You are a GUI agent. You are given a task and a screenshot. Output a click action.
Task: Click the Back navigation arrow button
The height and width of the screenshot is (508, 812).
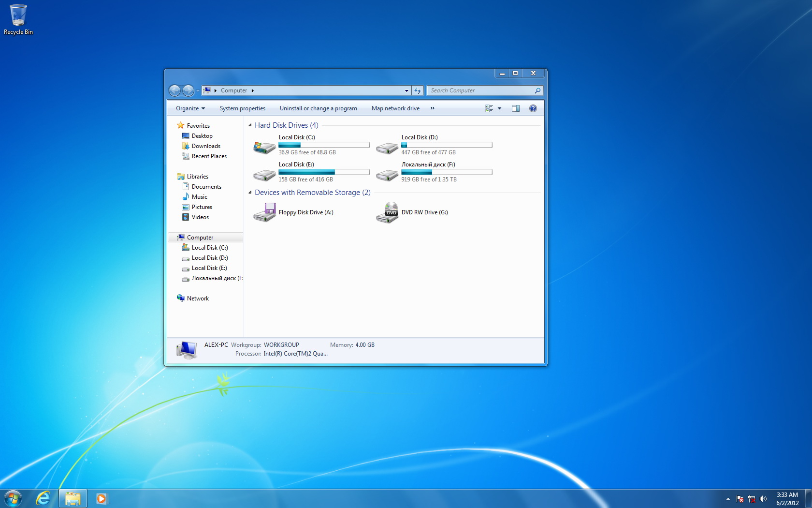174,90
